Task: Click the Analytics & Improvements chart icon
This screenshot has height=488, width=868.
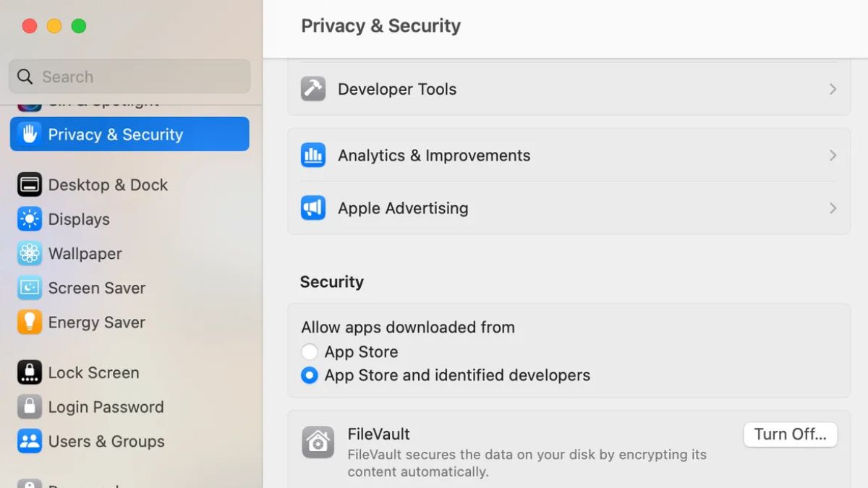Action: (312, 155)
